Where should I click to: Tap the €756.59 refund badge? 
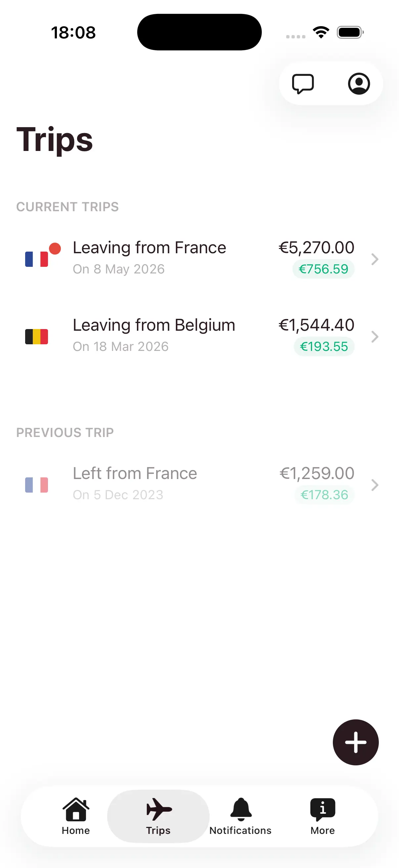323,269
